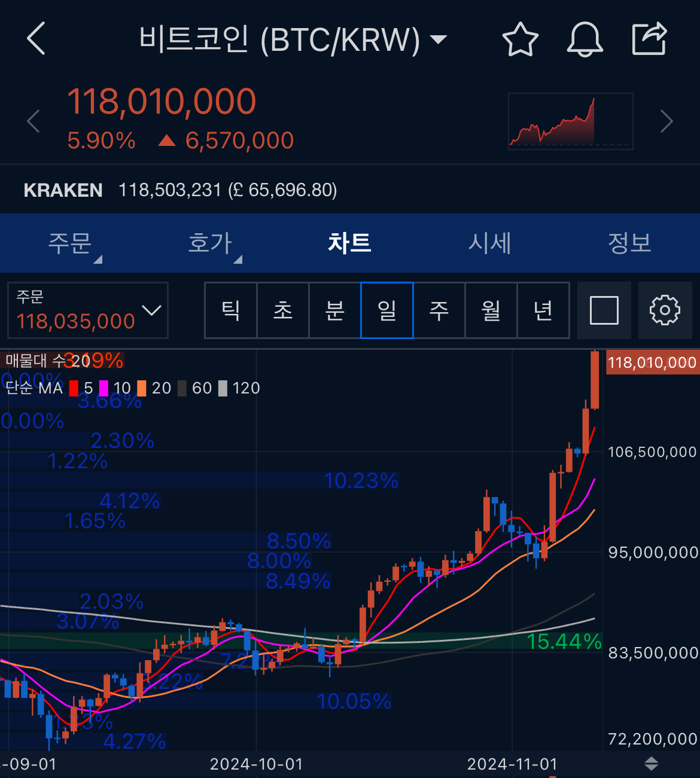Click the 118,010,000 current price tag on axis
Image resolution: width=700 pixels, height=778 pixels.
coord(652,362)
